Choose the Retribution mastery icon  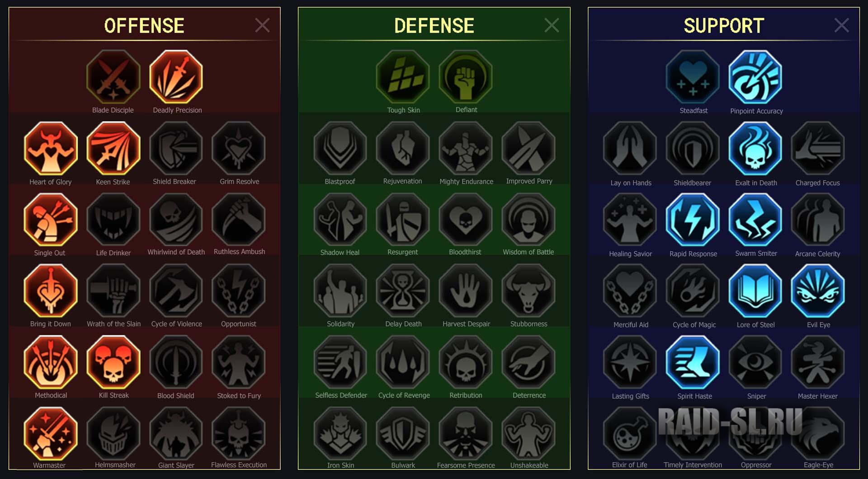tap(466, 362)
